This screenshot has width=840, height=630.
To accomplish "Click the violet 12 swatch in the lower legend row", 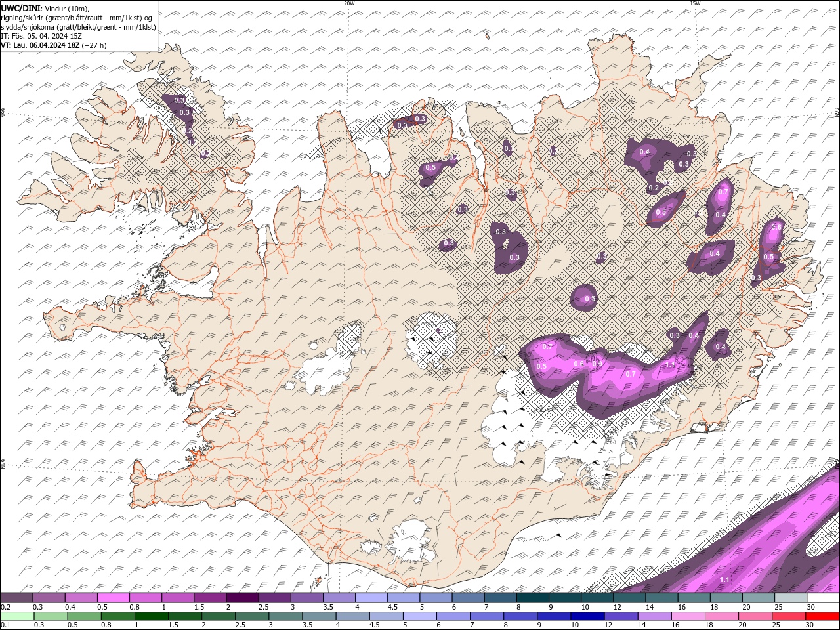I will pyautogui.click(x=621, y=616).
